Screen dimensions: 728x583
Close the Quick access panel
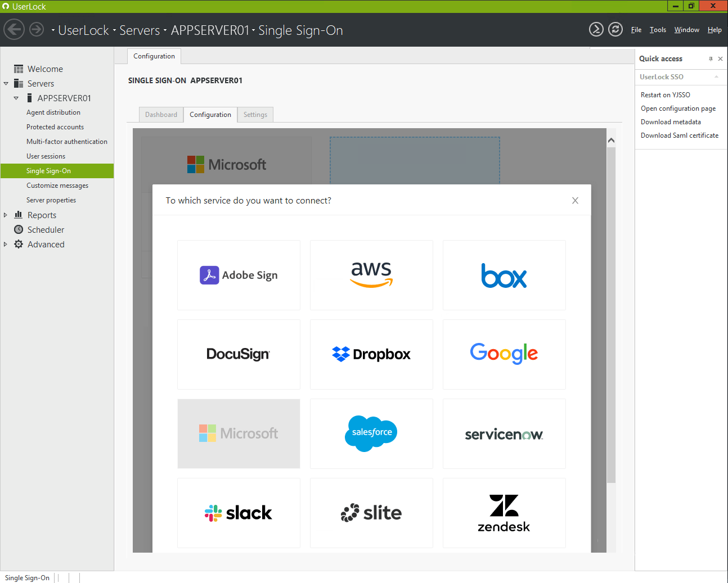[720, 58]
